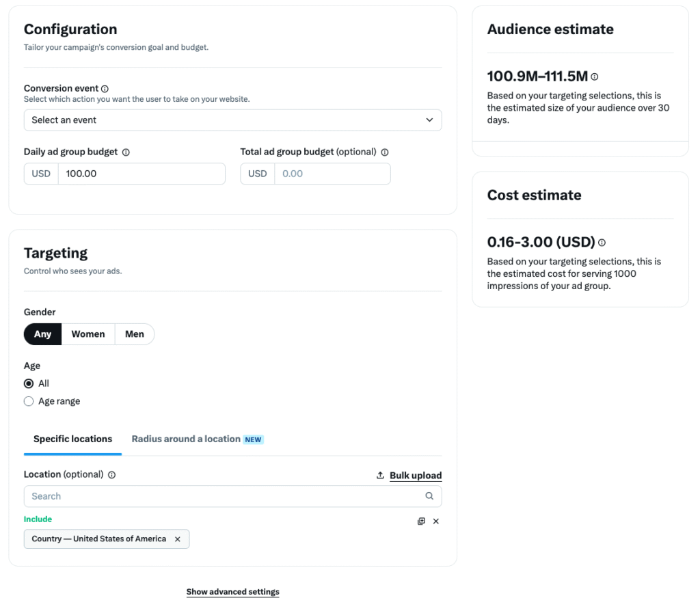Screen dimensions: 700x611
Task: Click the Audience estimate info icon
Action: tap(595, 77)
